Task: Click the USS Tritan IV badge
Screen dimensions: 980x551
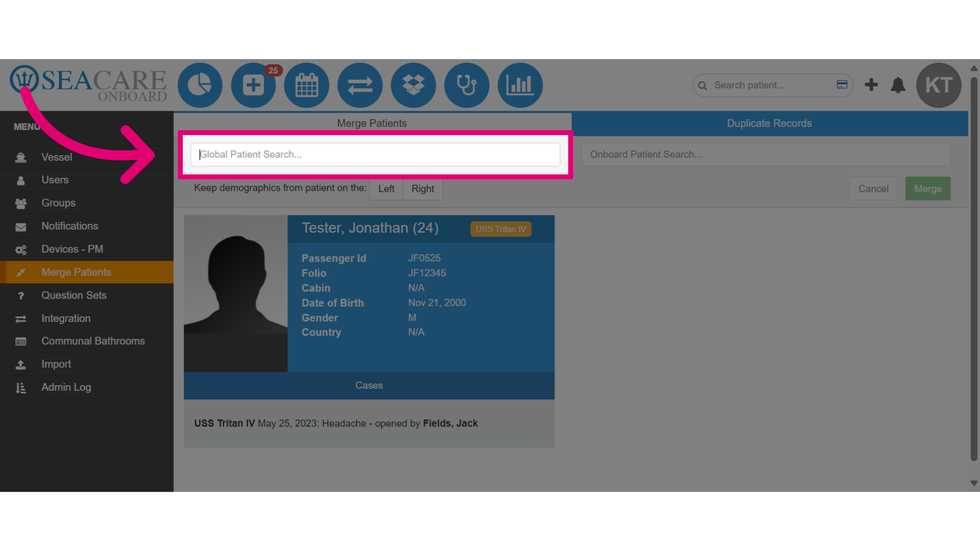Action: pos(501,229)
